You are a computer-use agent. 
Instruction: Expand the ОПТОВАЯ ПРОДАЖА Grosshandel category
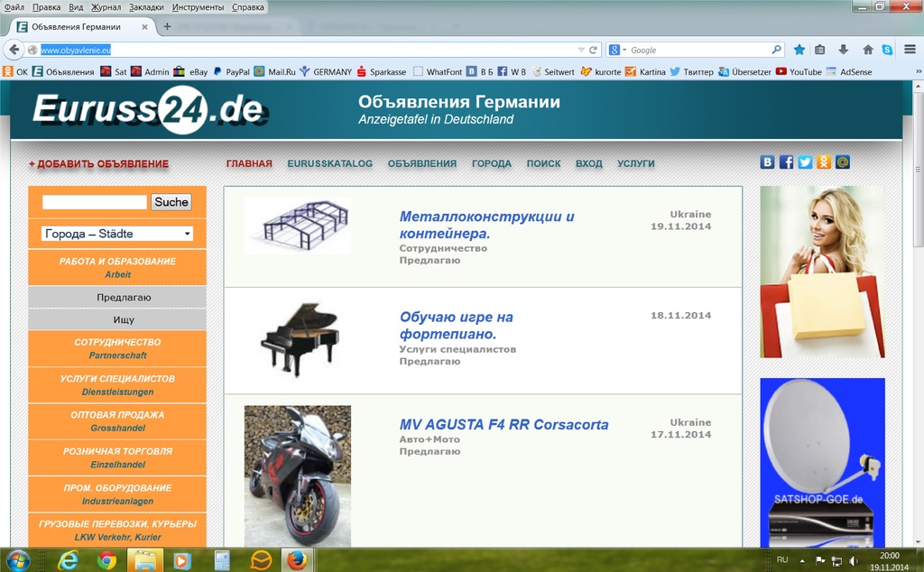[117, 421]
